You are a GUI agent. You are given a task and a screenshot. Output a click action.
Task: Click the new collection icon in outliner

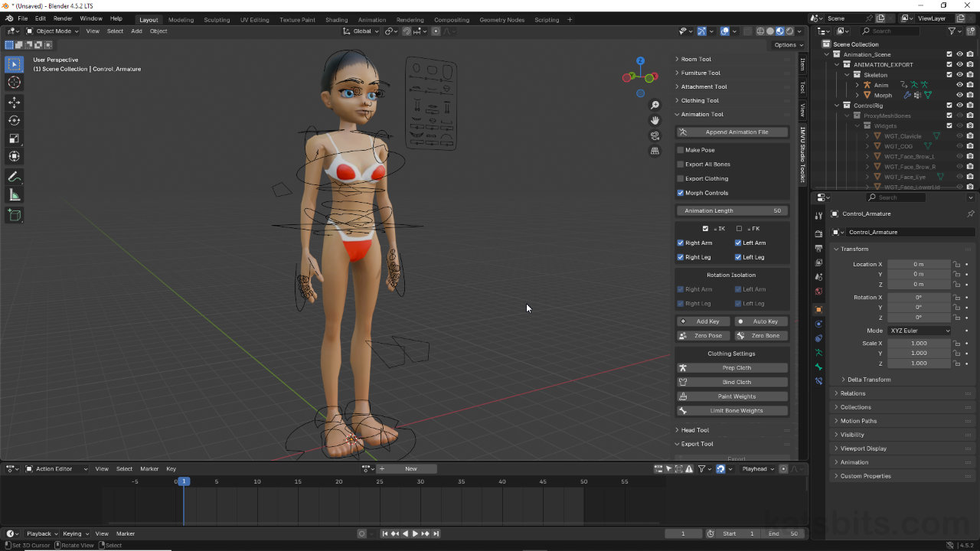(x=970, y=31)
